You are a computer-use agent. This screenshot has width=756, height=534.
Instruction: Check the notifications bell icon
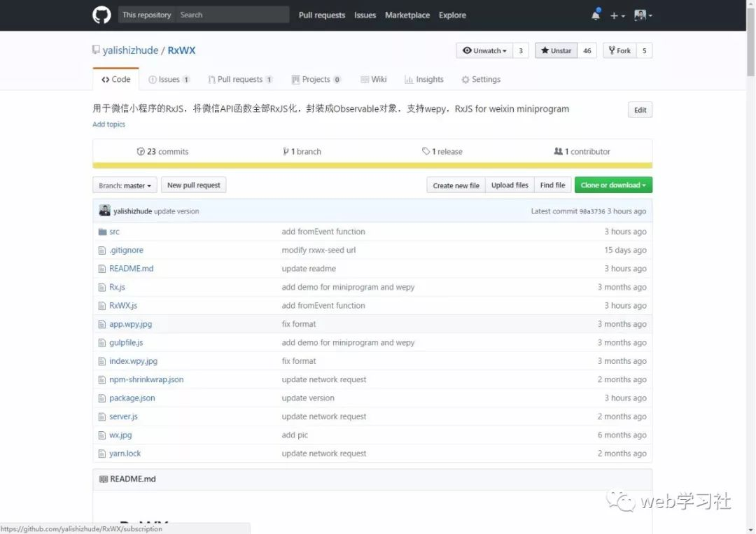pos(596,15)
